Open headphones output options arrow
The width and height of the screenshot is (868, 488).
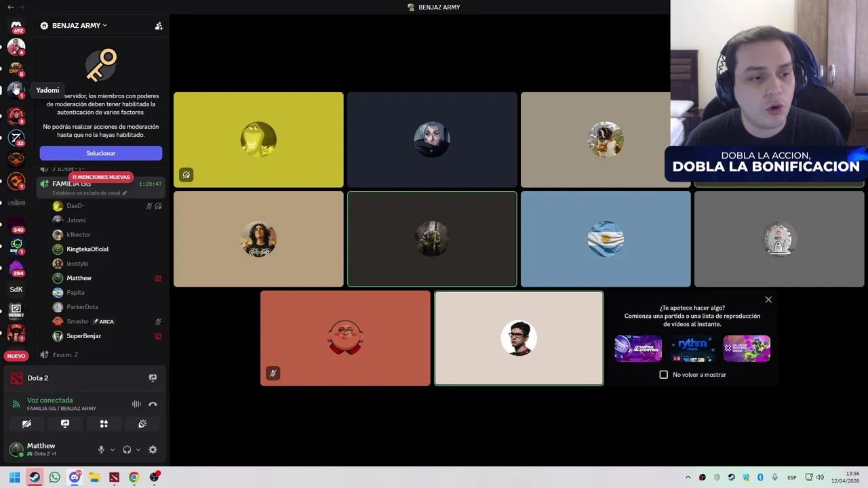[138, 449]
